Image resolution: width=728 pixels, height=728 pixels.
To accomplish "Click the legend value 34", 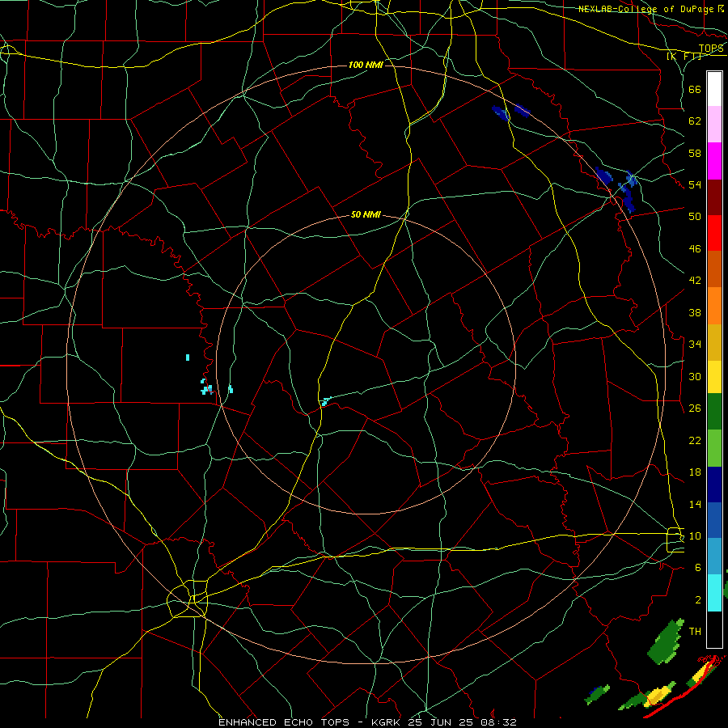I will (695, 345).
